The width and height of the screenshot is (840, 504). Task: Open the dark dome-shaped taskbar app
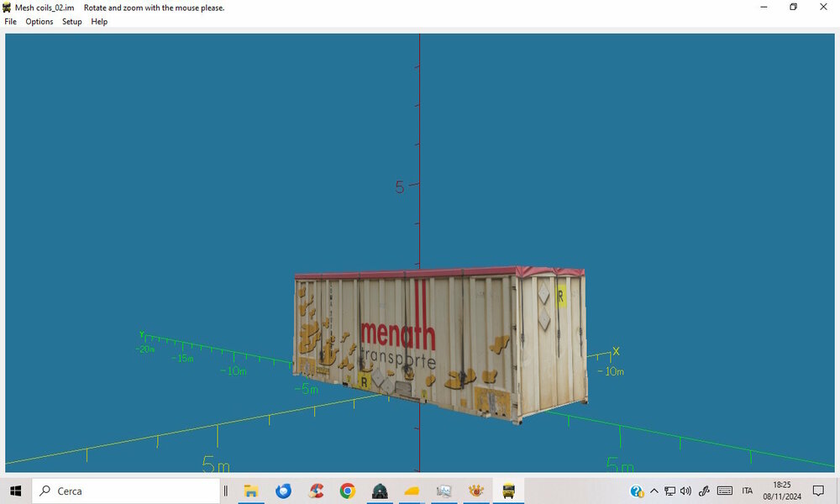[x=380, y=491]
